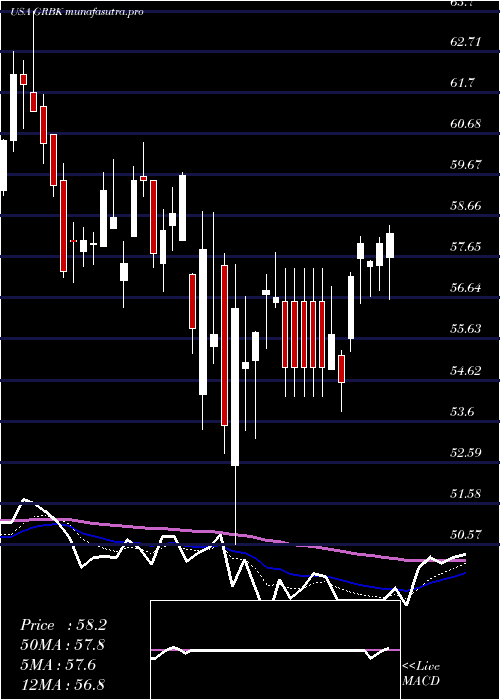This screenshot has width=500, height=700.
Task: Click the longest red candlestick body reaching 53.6
Action: pyautogui.click(x=224, y=345)
